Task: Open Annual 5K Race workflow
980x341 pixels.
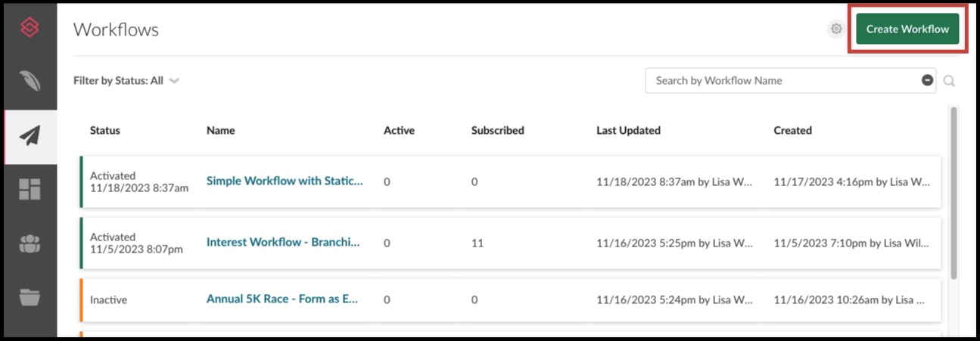Action: pyautogui.click(x=282, y=299)
